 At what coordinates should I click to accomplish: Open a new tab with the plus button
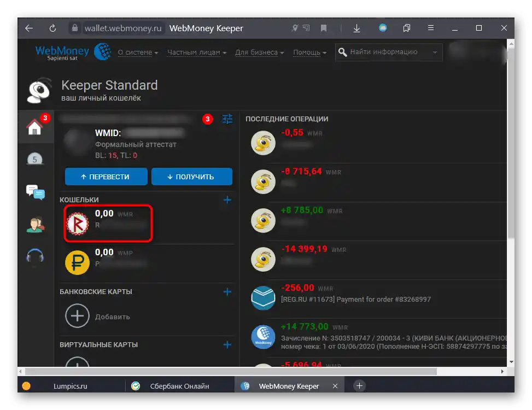(x=359, y=385)
